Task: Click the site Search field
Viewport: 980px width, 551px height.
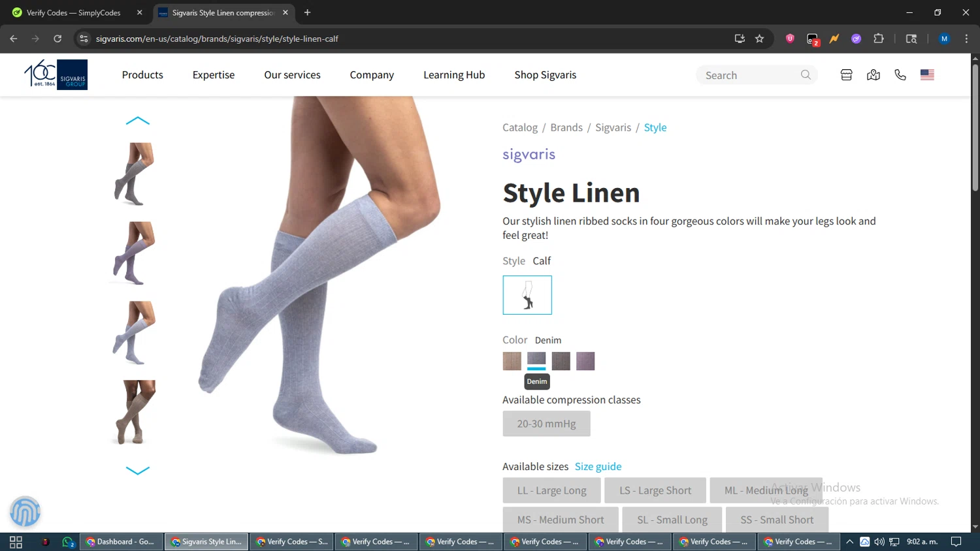Action: 757,75
